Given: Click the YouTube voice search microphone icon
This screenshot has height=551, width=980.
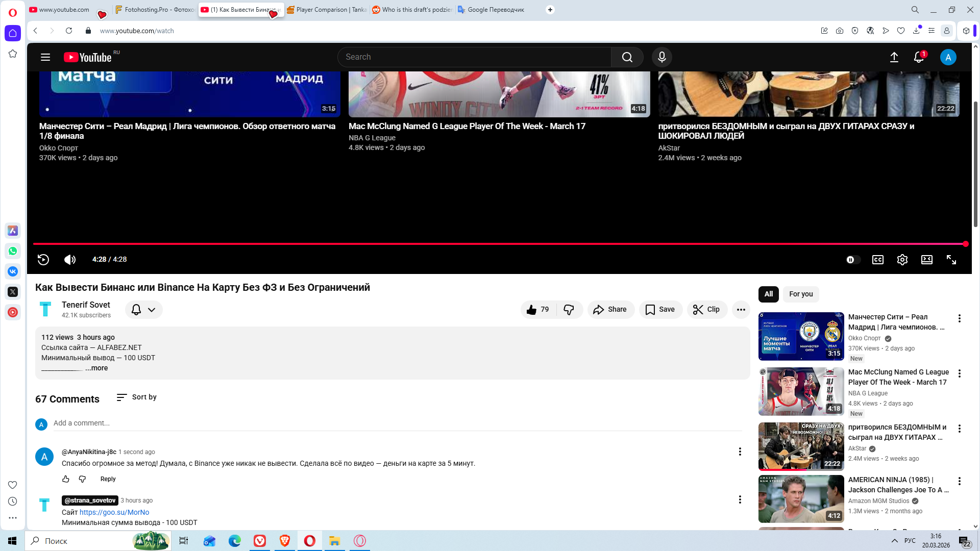Looking at the screenshot, I should point(661,57).
